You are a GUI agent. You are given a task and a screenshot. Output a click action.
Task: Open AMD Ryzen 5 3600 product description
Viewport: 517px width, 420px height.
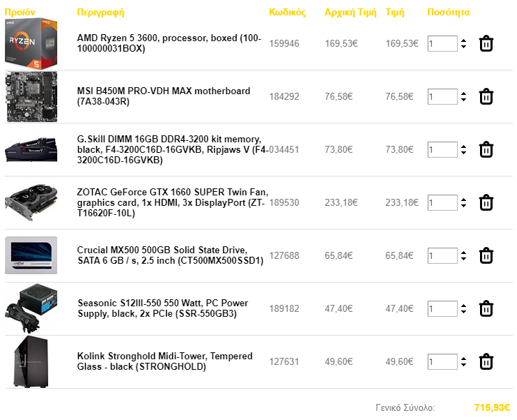(169, 43)
